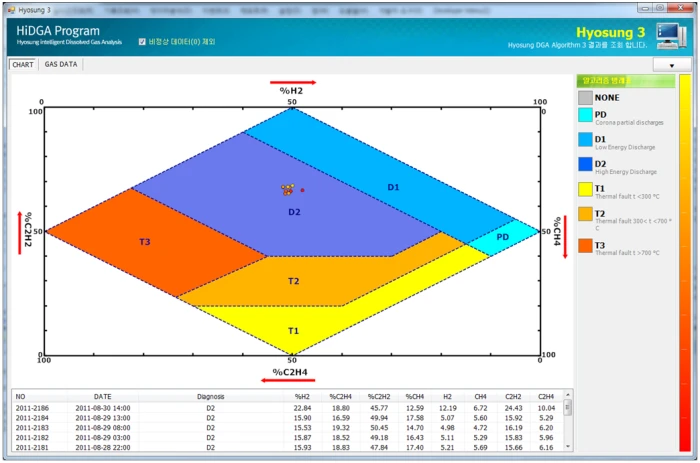Viewport: 700px width, 463px height.
Task: Click the table scrollbar thumb
Action: [x=568, y=407]
